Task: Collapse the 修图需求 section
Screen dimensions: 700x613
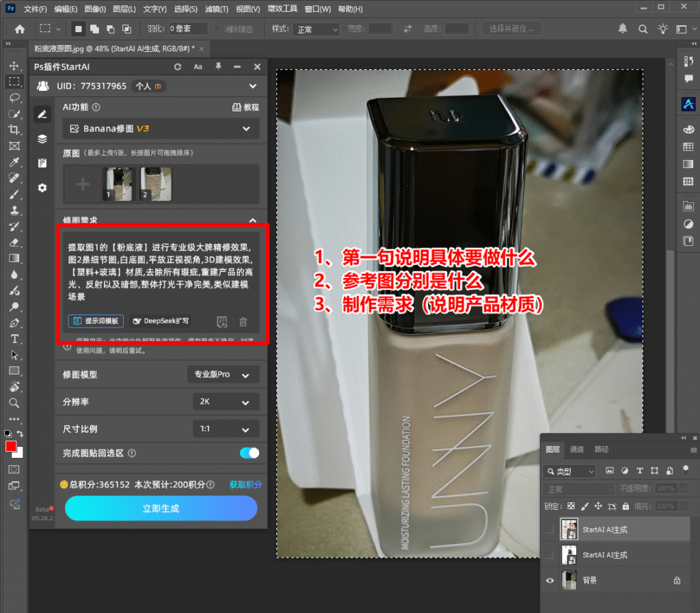Action: (253, 221)
